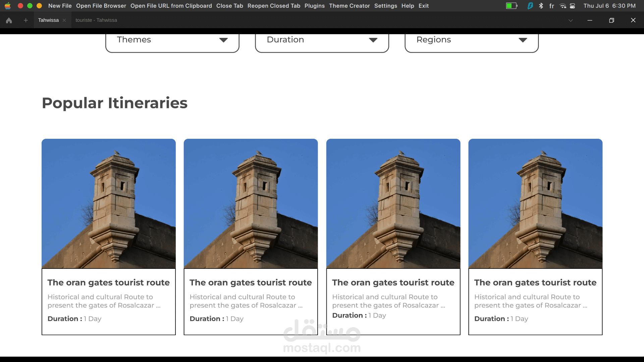Click the Apple logo menu icon

[x=8, y=6]
